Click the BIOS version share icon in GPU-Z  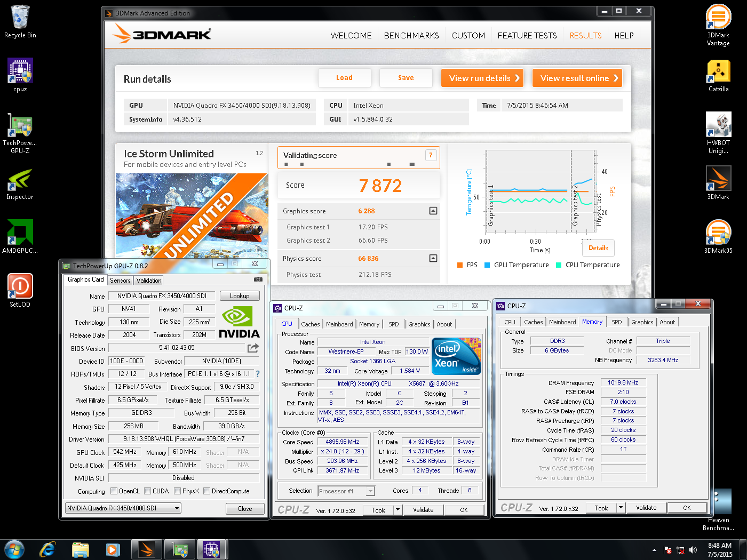point(253,348)
